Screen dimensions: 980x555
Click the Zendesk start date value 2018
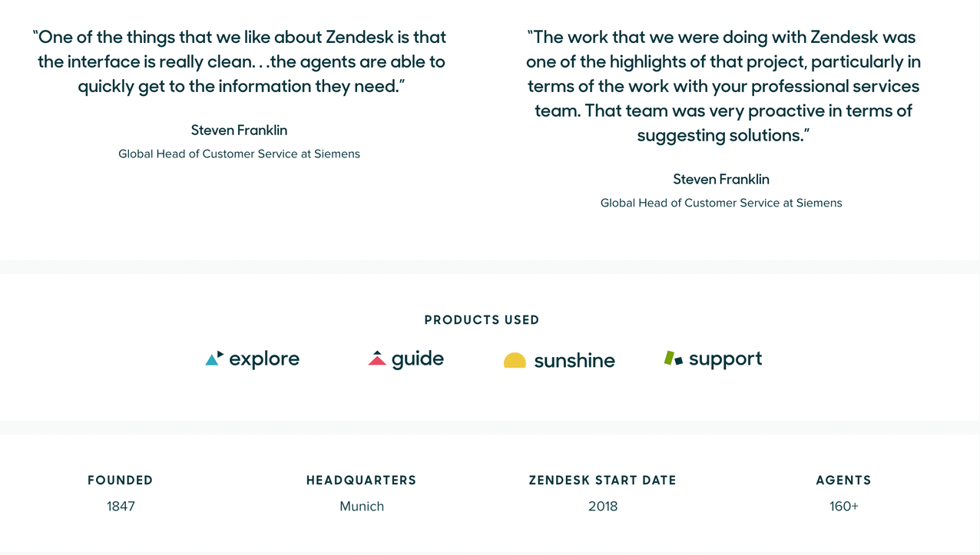pyautogui.click(x=603, y=507)
